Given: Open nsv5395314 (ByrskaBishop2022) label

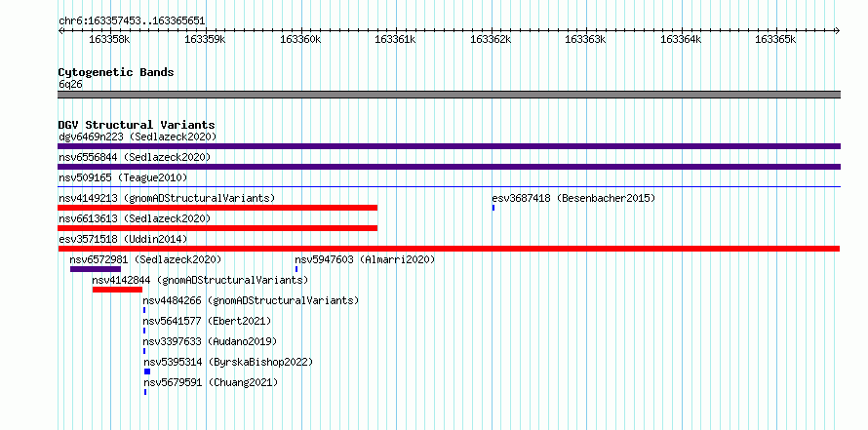Looking at the screenshot, I should pyautogui.click(x=228, y=362).
